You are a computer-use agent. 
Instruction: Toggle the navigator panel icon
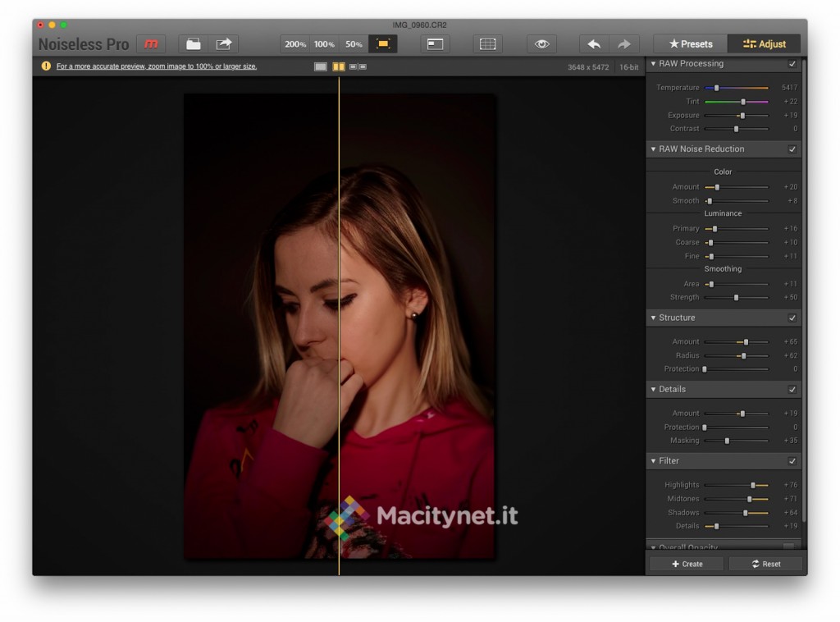[x=435, y=44]
